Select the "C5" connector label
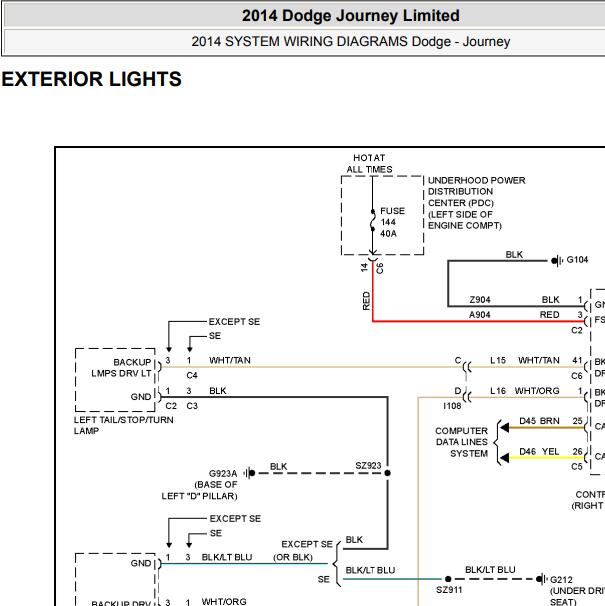The height and width of the screenshot is (606, 605). coord(577,466)
